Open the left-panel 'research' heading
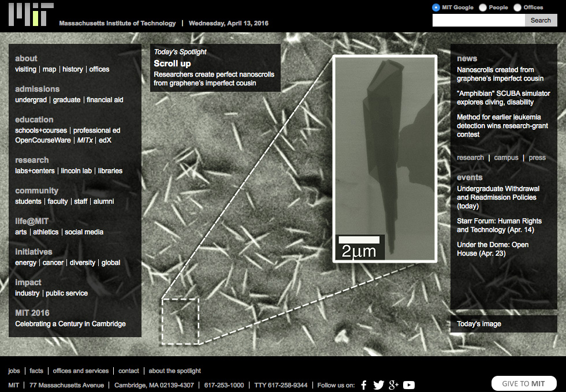The width and height of the screenshot is (566, 392). pyautogui.click(x=32, y=160)
